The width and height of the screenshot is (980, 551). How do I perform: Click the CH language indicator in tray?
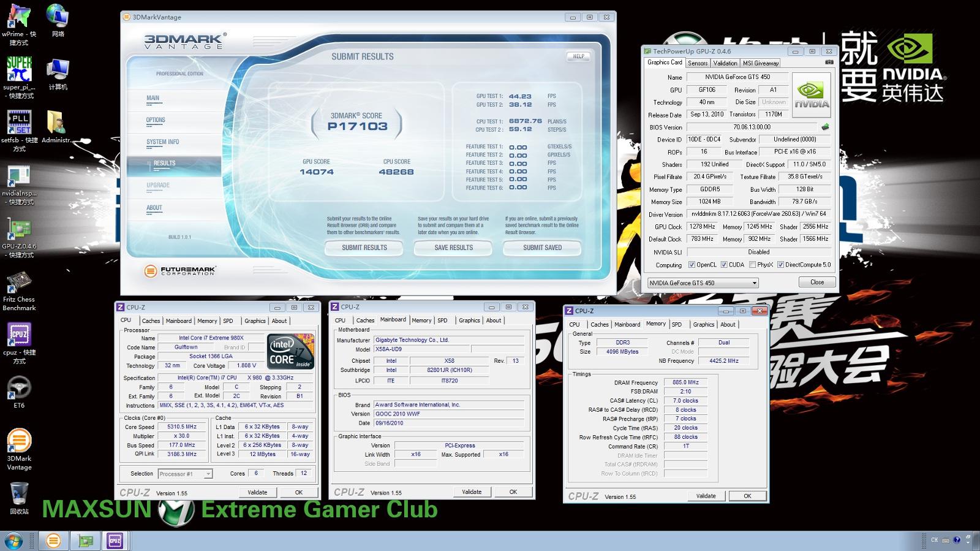coord(934,540)
